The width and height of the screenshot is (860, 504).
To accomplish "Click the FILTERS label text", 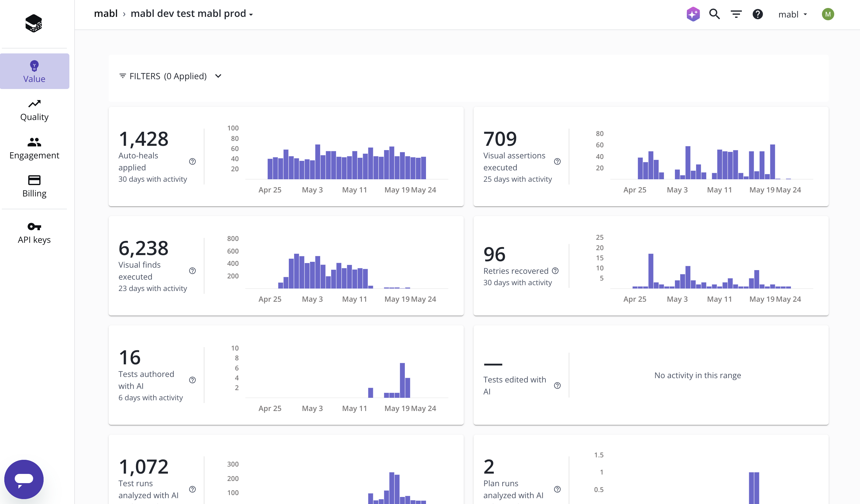I will pos(145,76).
